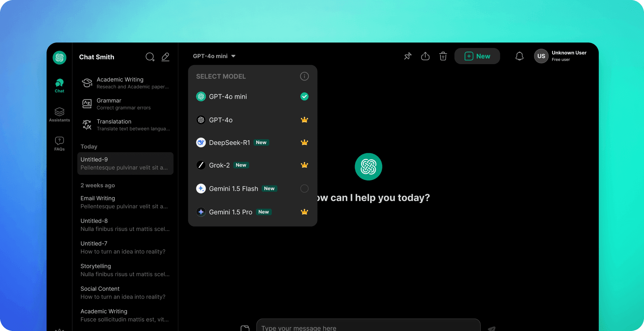Choose Gemini 1.5 Pro model
This screenshot has height=331, width=644.
click(252, 212)
